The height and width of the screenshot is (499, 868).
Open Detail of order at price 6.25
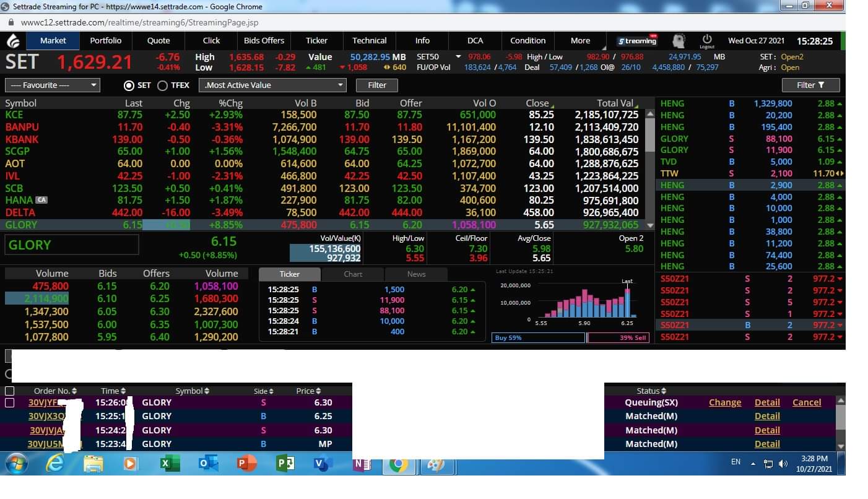coord(767,416)
